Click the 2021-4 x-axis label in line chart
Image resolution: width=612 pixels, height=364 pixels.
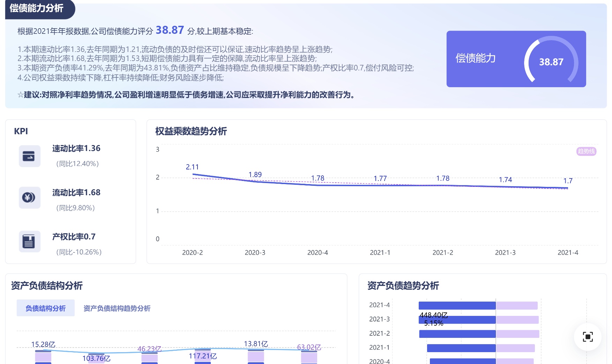568,252
